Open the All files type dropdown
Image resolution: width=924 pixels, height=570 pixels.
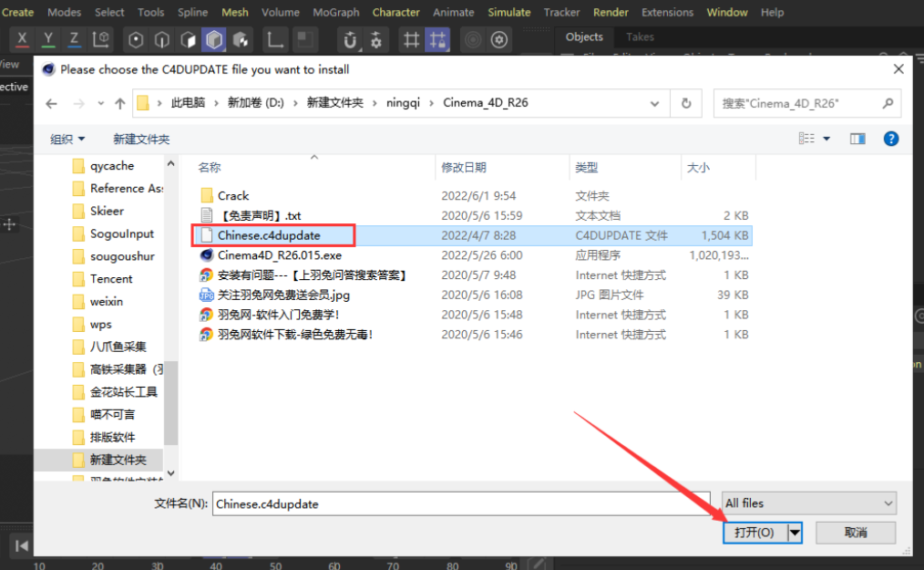coord(809,503)
